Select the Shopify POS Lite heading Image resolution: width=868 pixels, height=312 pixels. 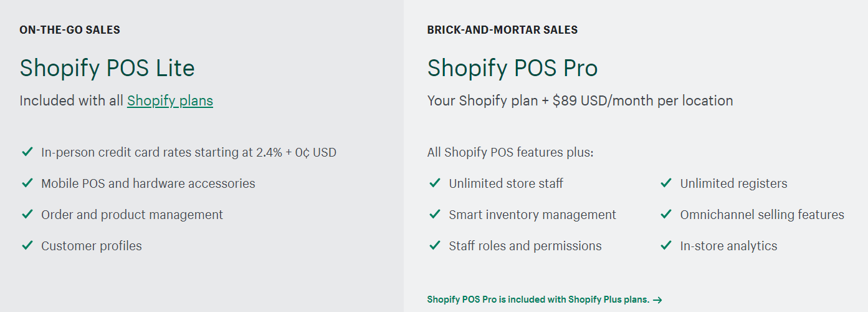coord(107,68)
